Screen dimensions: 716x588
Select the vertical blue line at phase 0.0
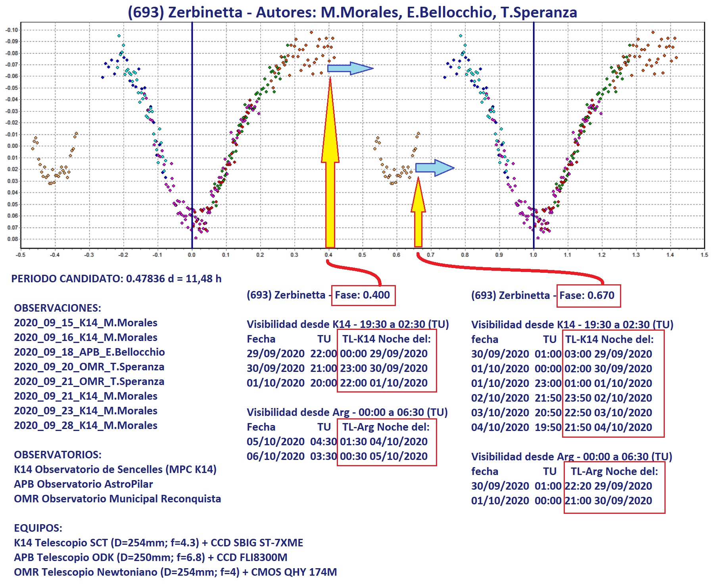(x=192, y=119)
